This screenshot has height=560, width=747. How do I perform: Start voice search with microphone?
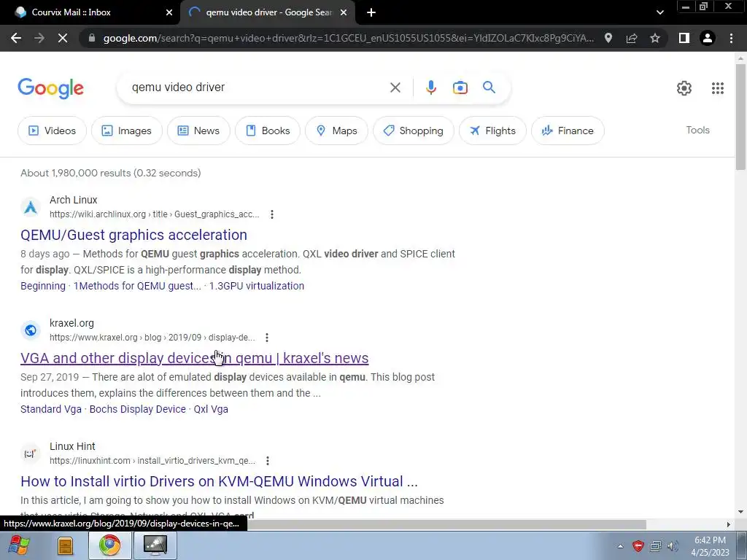point(430,87)
